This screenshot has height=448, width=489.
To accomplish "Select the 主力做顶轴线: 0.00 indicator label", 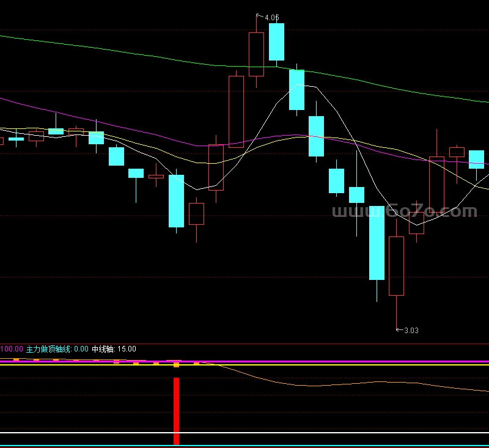I will pos(57,349).
